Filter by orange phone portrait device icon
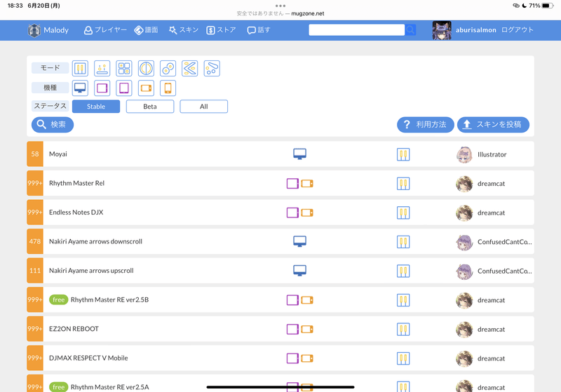The image size is (561, 392). click(x=168, y=88)
